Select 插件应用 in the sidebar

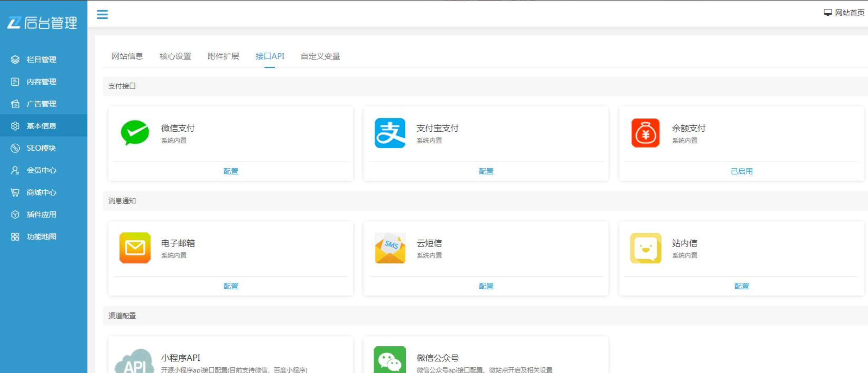[x=44, y=214]
